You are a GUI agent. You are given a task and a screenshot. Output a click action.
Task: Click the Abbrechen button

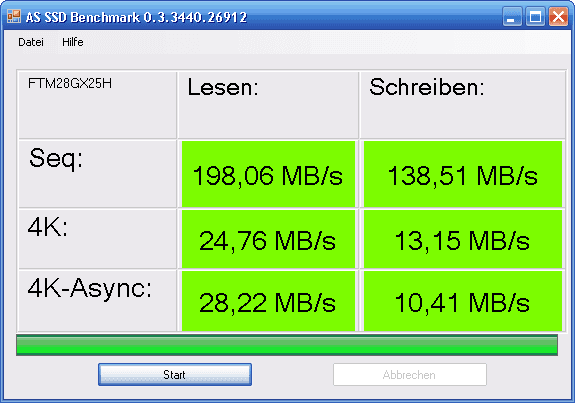410,374
